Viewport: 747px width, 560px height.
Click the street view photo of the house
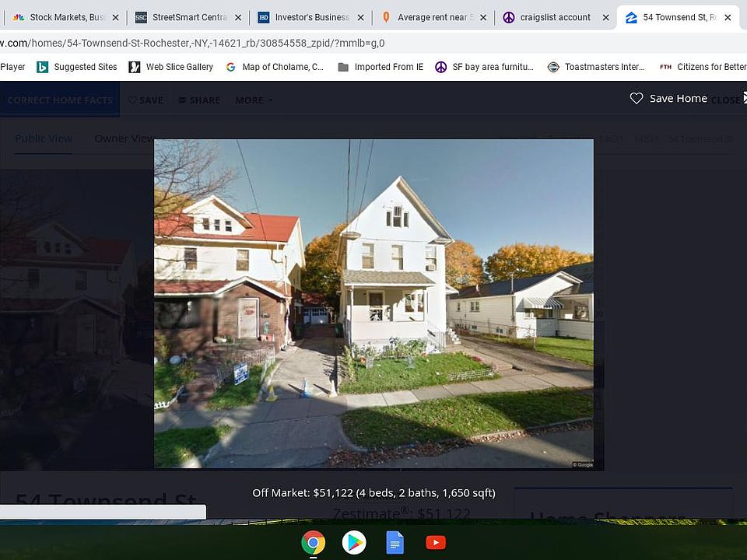pyautogui.click(x=373, y=304)
